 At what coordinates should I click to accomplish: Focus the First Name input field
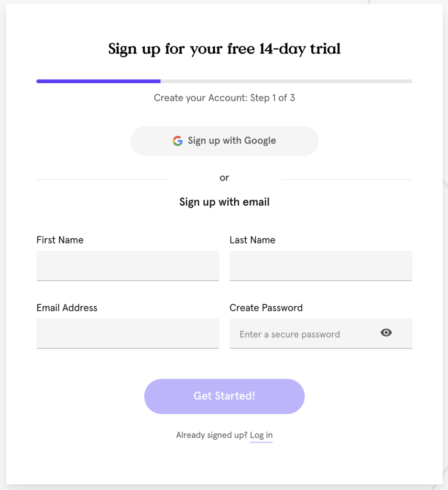128,266
